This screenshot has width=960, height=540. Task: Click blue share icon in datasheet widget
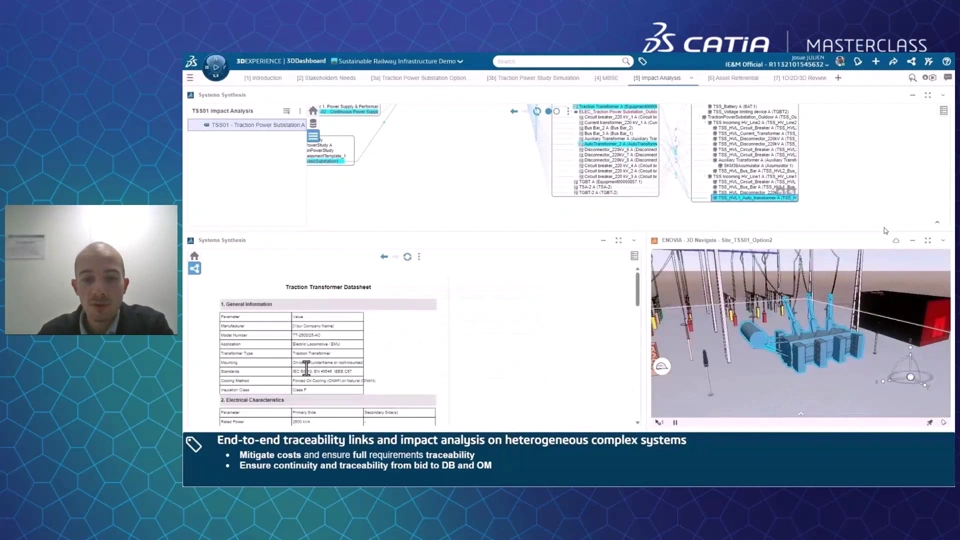pyautogui.click(x=194, y=268)
